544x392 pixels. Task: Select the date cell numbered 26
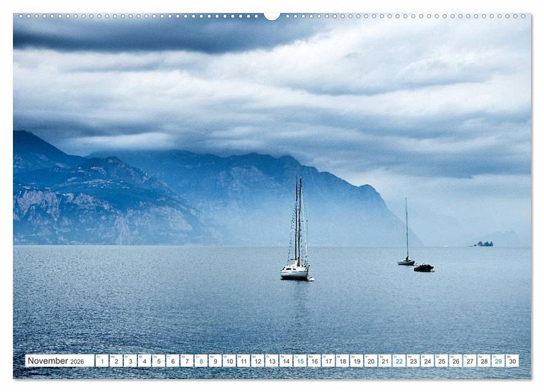[456, 361]
